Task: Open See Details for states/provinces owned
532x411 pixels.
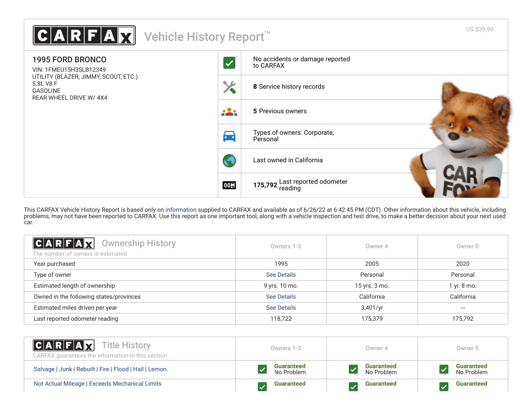Action: (281, 297)
